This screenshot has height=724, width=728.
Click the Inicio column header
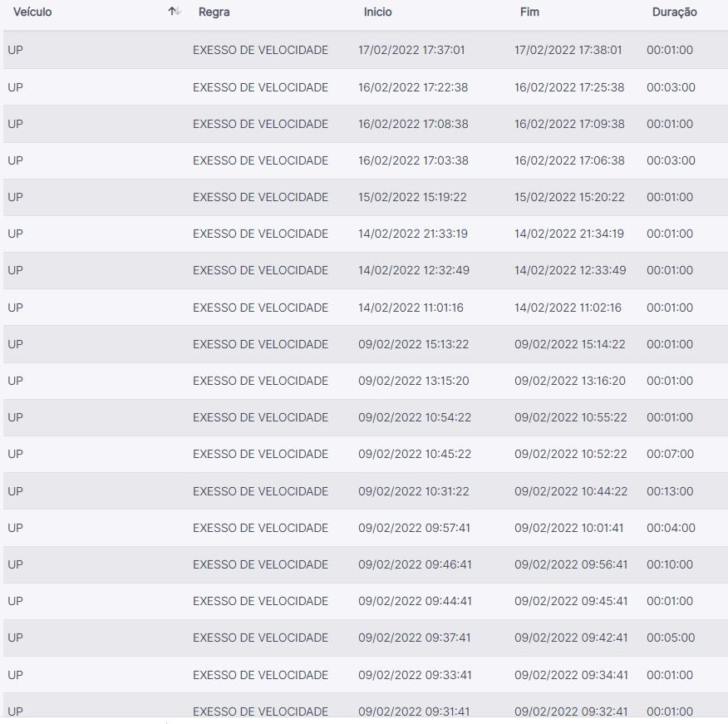click(x=377, y=12)
